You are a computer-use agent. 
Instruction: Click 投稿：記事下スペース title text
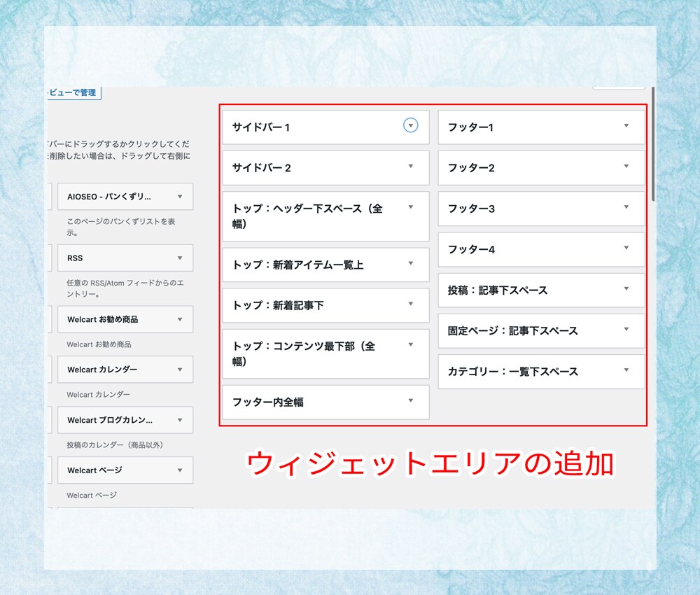(498, 290)
